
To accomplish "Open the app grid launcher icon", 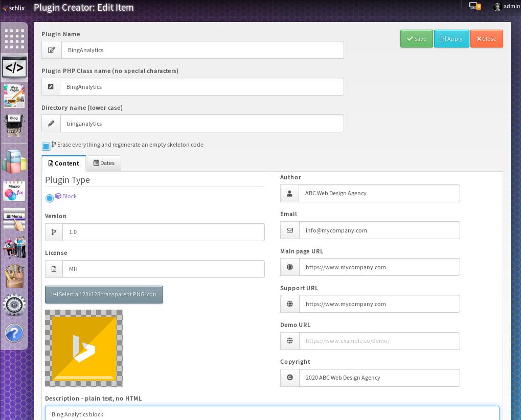I will click(14, 39).
